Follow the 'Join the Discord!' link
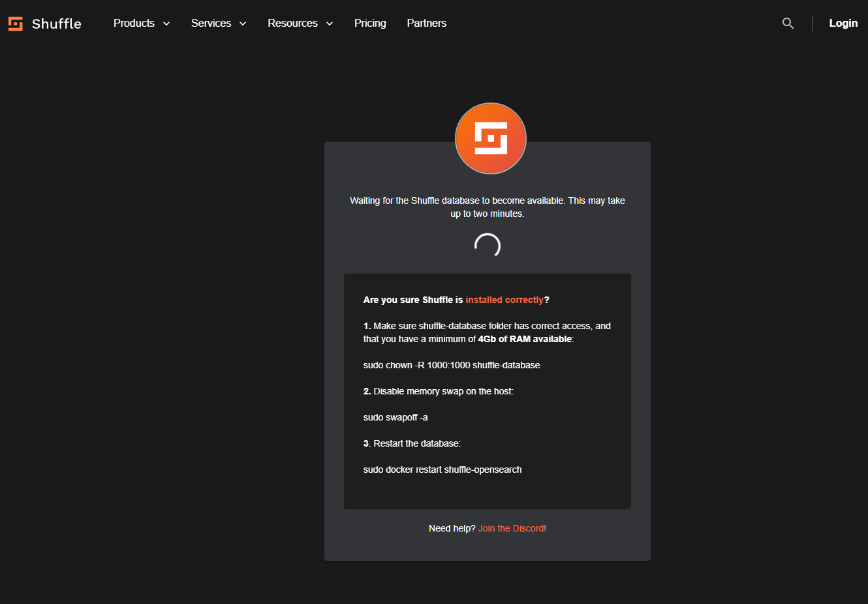The image size is (868, 604). (x=512, y=528)
